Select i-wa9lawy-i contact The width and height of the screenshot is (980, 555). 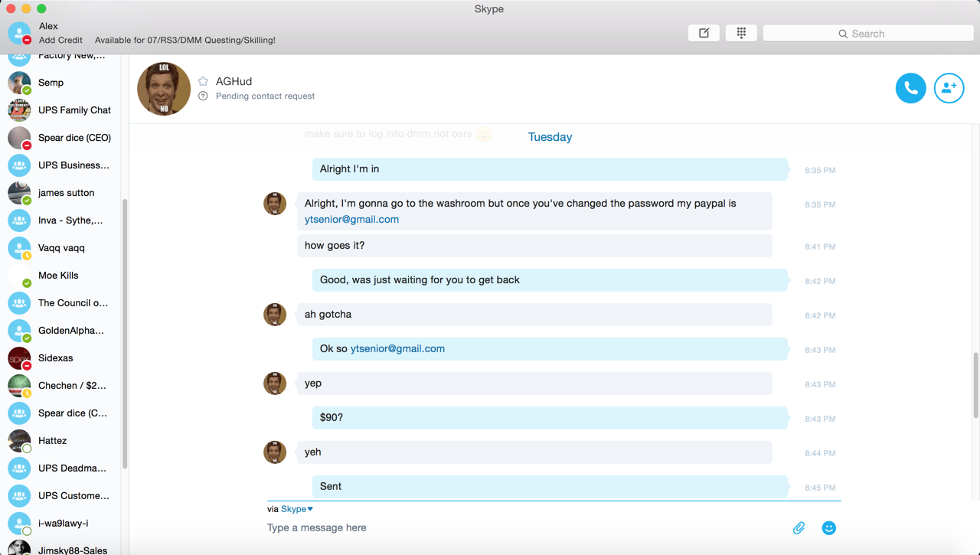tap(61, 524)
